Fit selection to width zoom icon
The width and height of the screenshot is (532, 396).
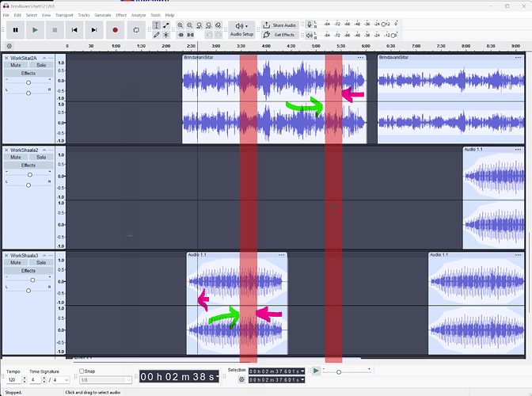[x=199, y=25]
